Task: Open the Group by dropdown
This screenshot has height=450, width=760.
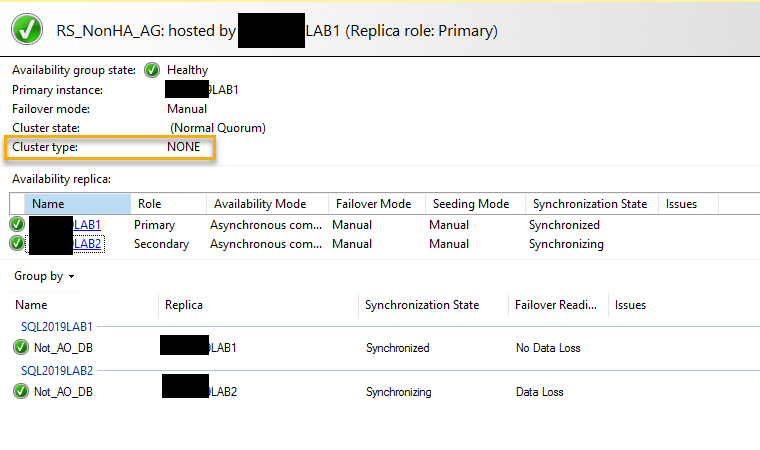Action: coord(45,276)
